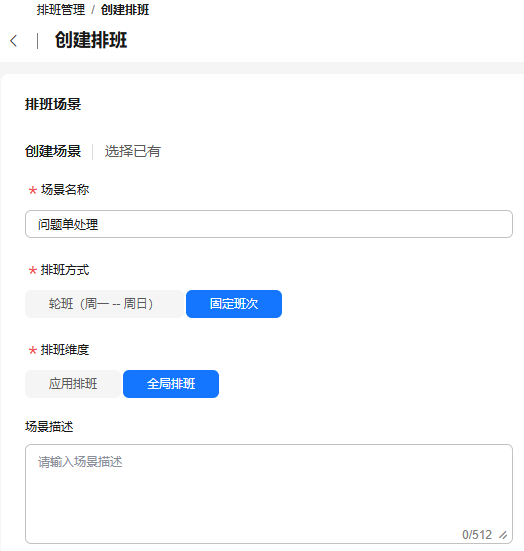Click the 场景名称 field label
Viewport: 524px width, 551px height.
point(65,190)
